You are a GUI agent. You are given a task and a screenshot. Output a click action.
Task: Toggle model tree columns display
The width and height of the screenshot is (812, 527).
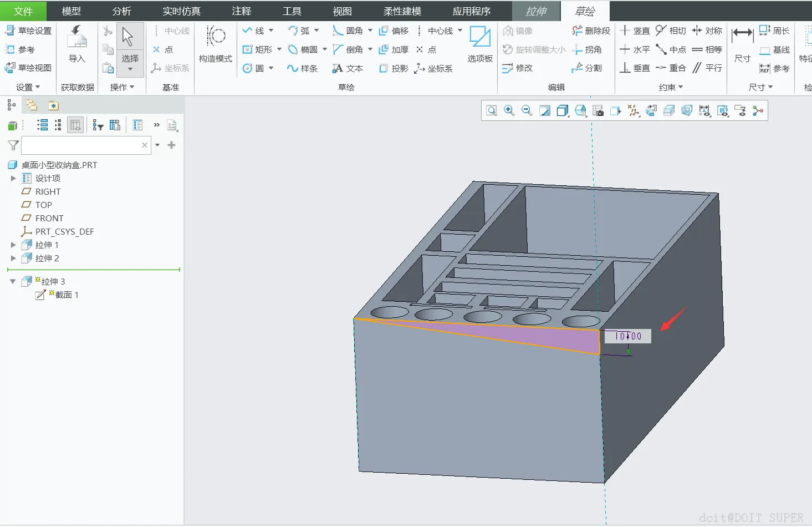click(75, 125)
